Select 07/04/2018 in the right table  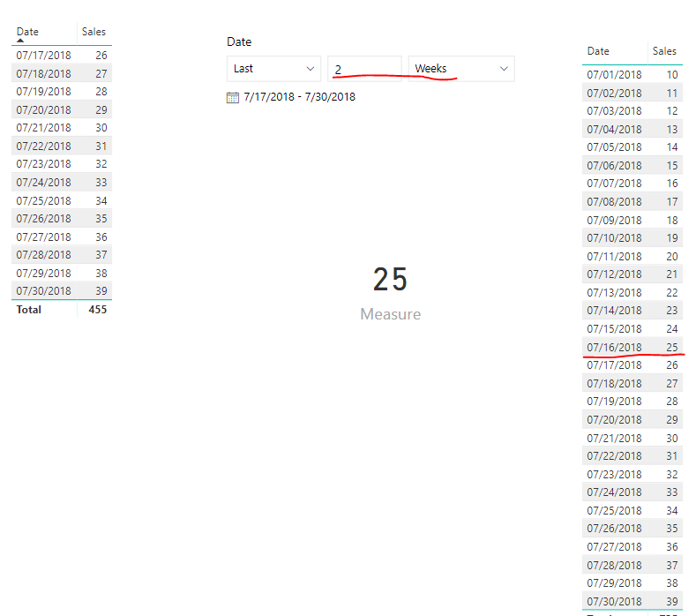coord(614,129)
